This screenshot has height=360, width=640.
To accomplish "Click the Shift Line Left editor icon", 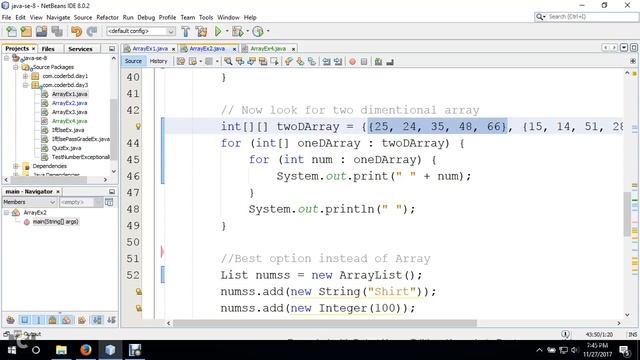I will tap(327, 62).
